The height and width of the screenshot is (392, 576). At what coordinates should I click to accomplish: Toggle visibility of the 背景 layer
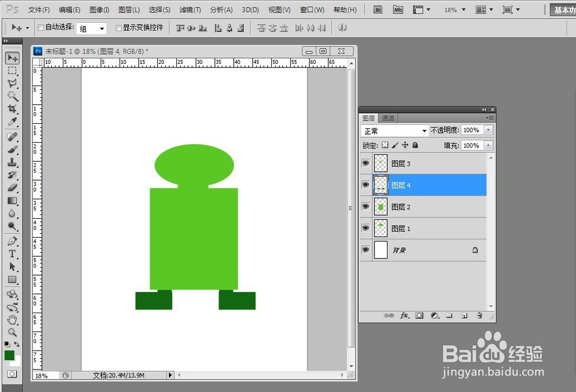(365, 250)
